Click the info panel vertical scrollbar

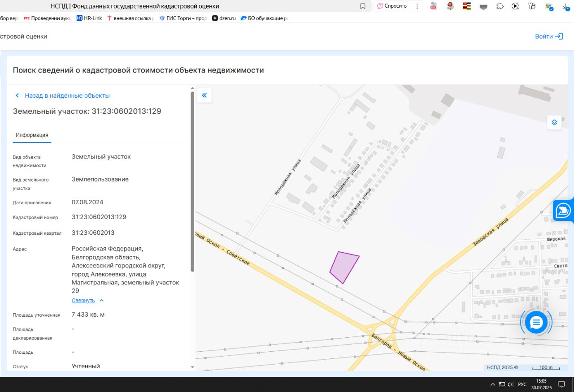(x=193, y=181)
